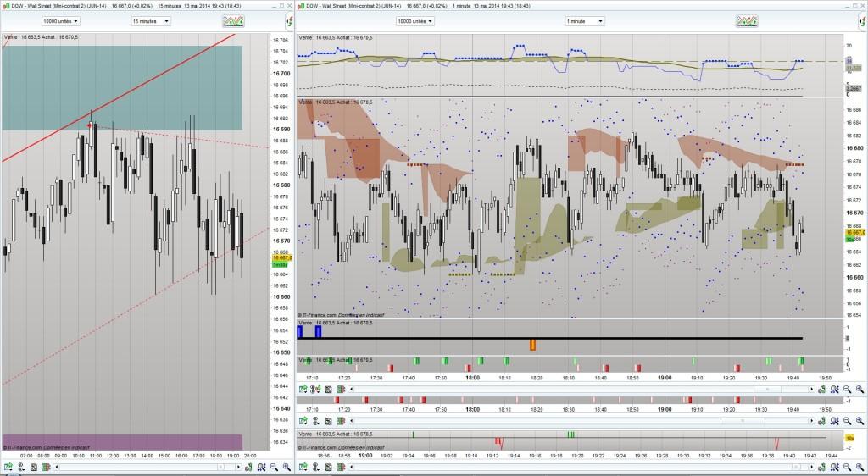Viewport: 868px width, 476px height.
Task: Click black-and-white square icon in toolbar just below 1 minute panels
Action: click(328, 390)
